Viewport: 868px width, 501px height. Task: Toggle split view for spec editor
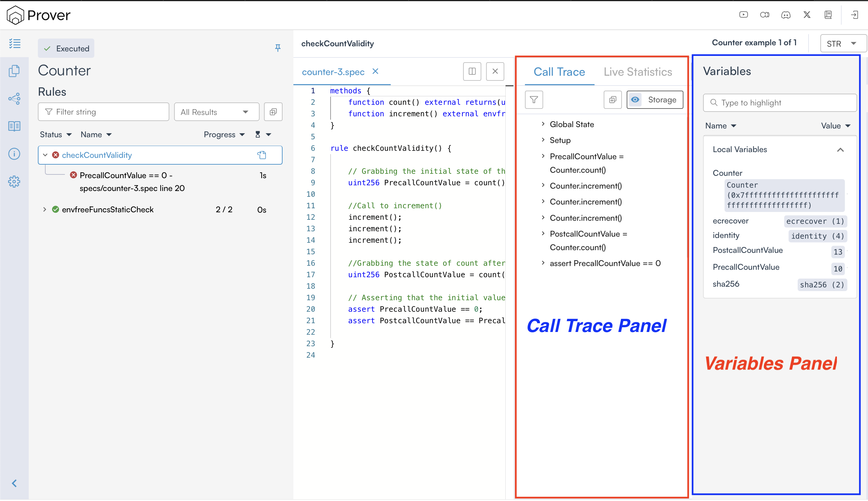pyautogui.click(x=472, y=71)
